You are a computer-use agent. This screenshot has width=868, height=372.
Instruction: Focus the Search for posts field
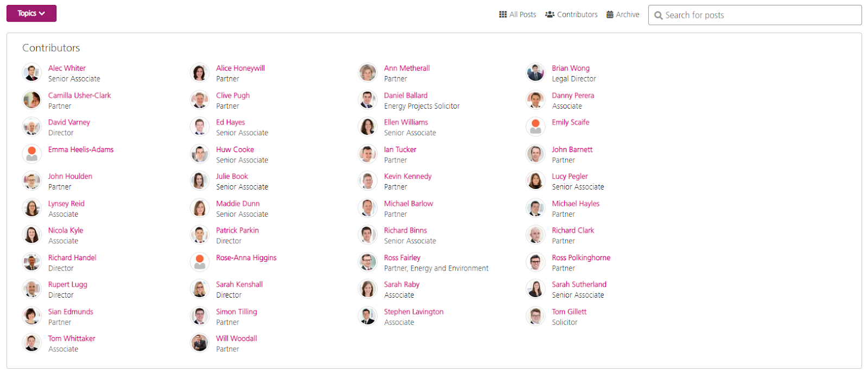pyautogui.click(x=755, y=15)
